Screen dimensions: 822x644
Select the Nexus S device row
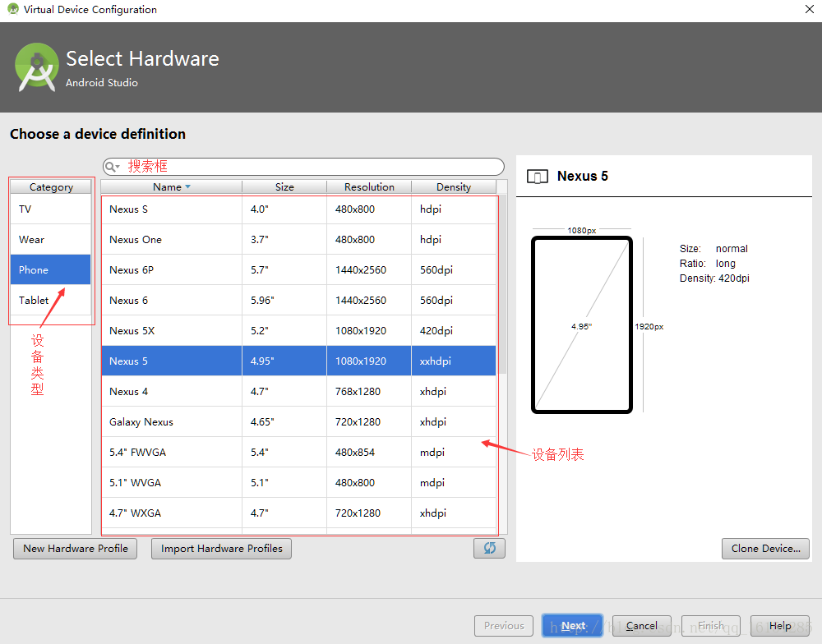click(x=299, y=209)
